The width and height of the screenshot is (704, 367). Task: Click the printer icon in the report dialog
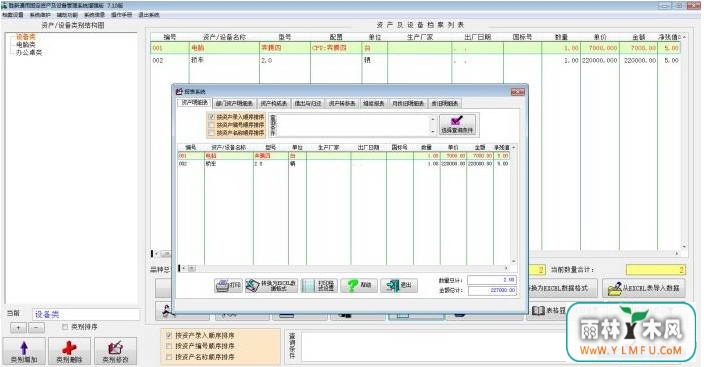[x=229, y=285]
